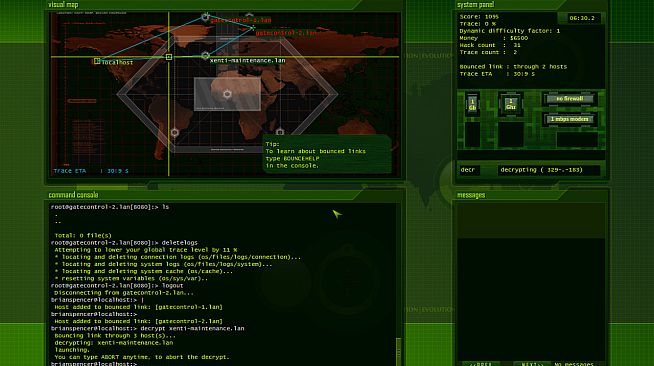Click the Total: 0 file(s) console line

83,236
